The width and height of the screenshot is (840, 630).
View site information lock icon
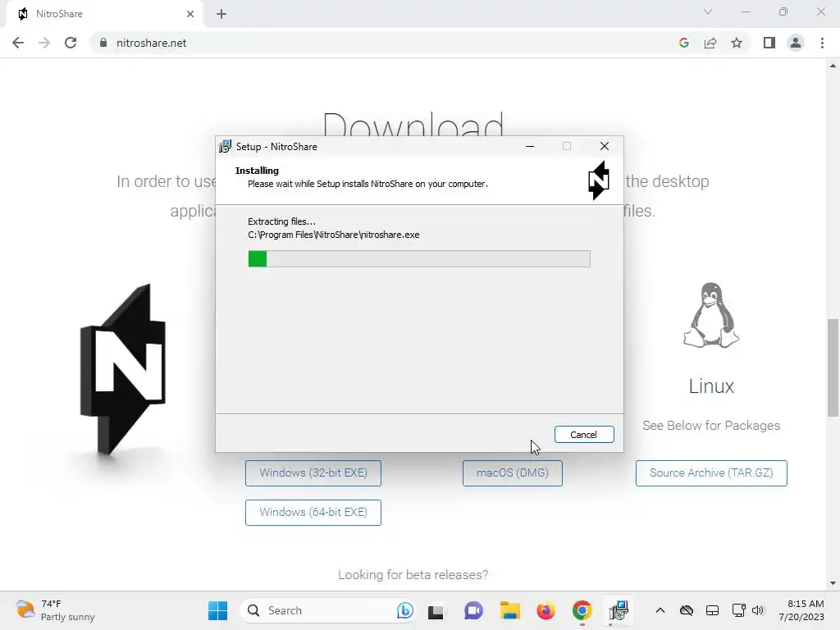coord(103,43)
